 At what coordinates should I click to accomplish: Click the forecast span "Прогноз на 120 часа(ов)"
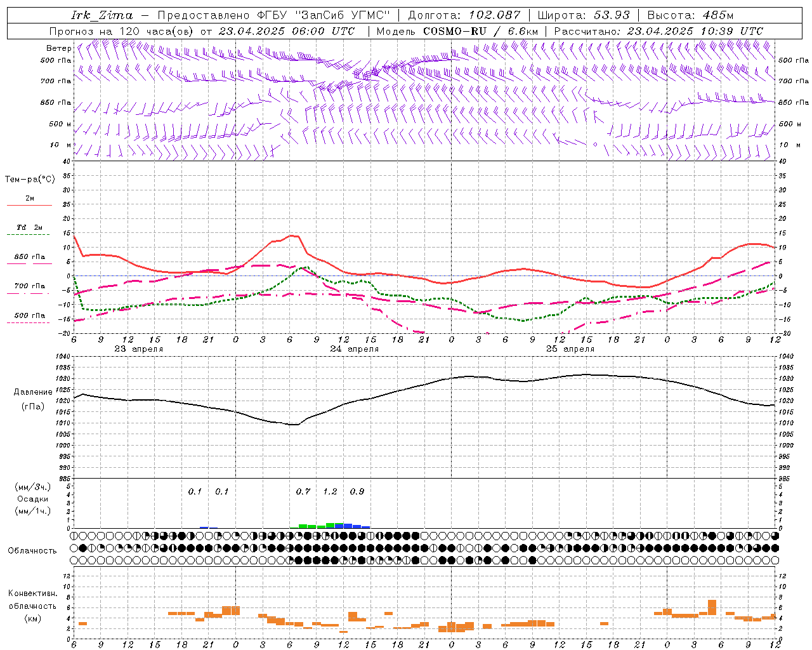pos(122,31)
